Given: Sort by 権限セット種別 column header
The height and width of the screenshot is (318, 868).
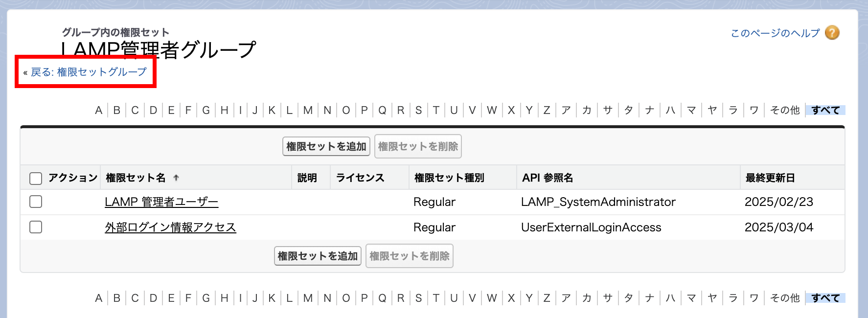Looking at the screenshot, I should click(449, 178).
